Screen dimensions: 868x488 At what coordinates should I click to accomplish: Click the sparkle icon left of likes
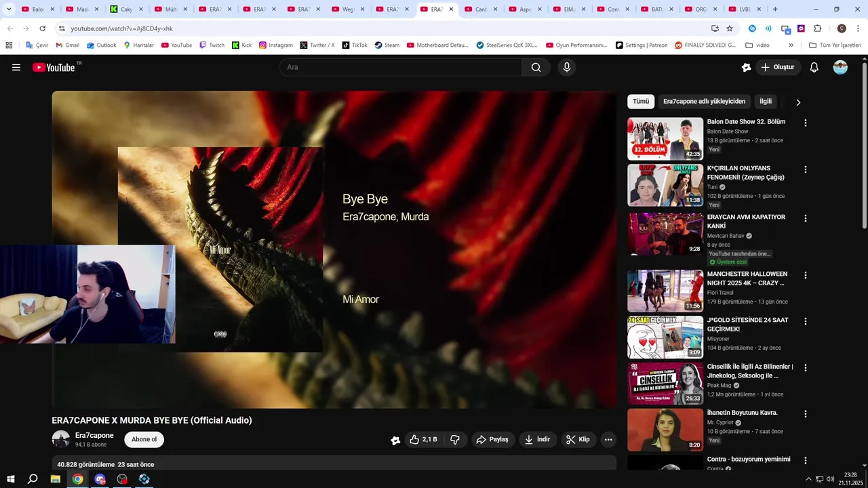click(x=395, y=440)
